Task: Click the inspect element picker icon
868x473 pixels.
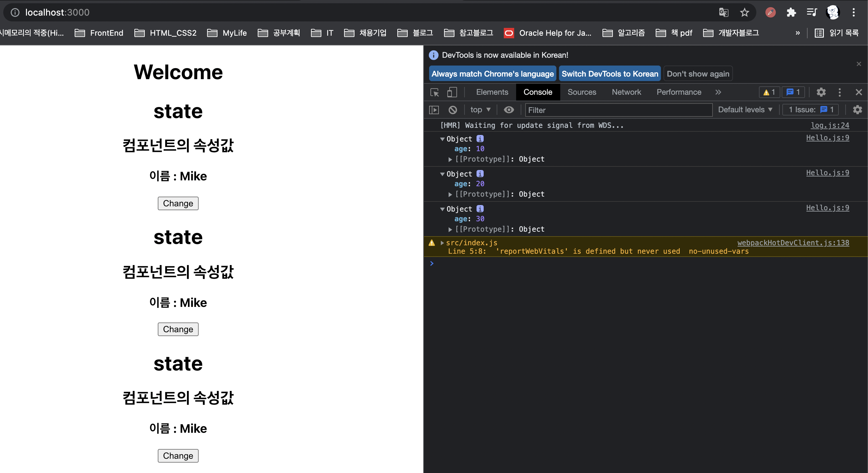Action: (435, 92)
